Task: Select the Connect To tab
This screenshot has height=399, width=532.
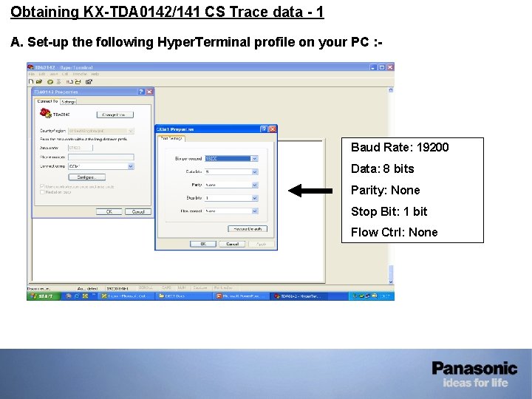Action: point(47,101)
